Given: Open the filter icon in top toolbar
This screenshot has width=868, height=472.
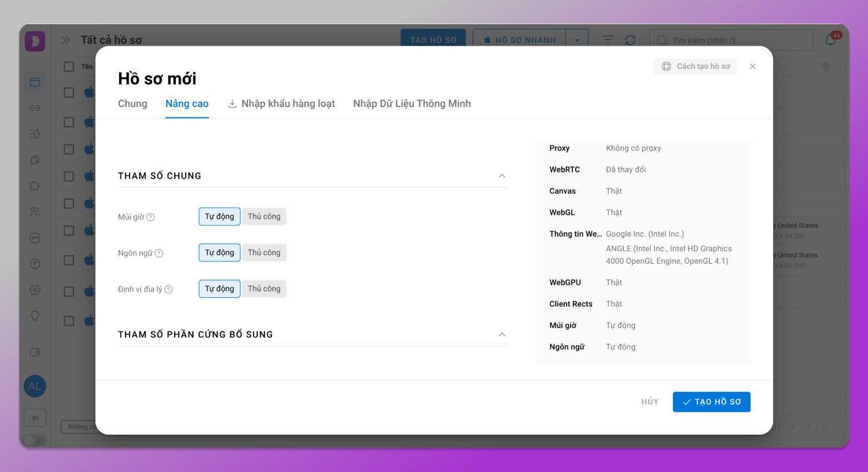Looking at the screenshot, I should click(608, 40).
